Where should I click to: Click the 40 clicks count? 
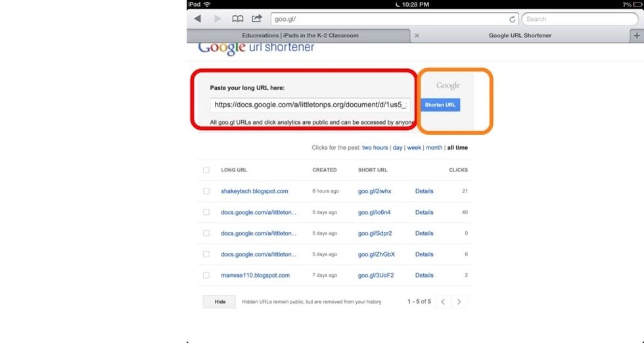pos(465,212)
